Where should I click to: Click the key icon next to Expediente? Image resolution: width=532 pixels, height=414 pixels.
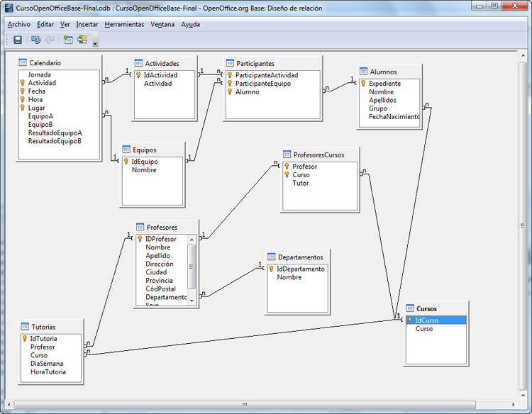pos(363,84)
